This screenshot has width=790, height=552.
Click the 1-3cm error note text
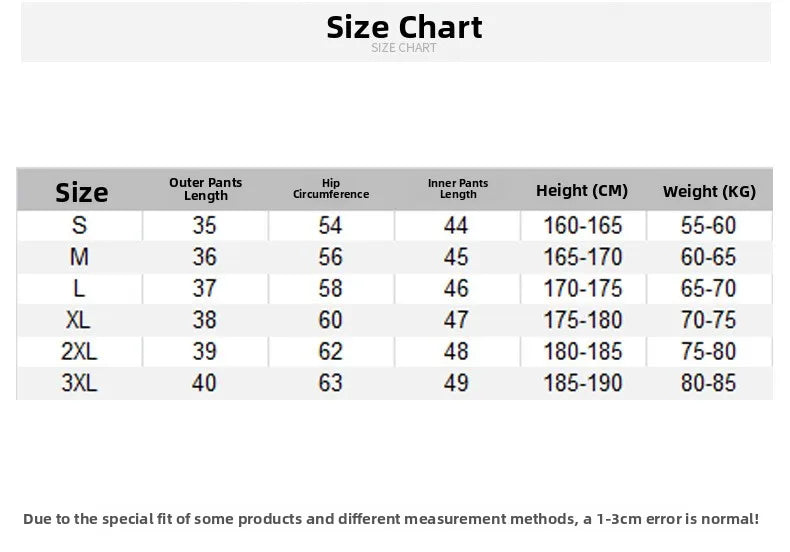click(391, 519)
